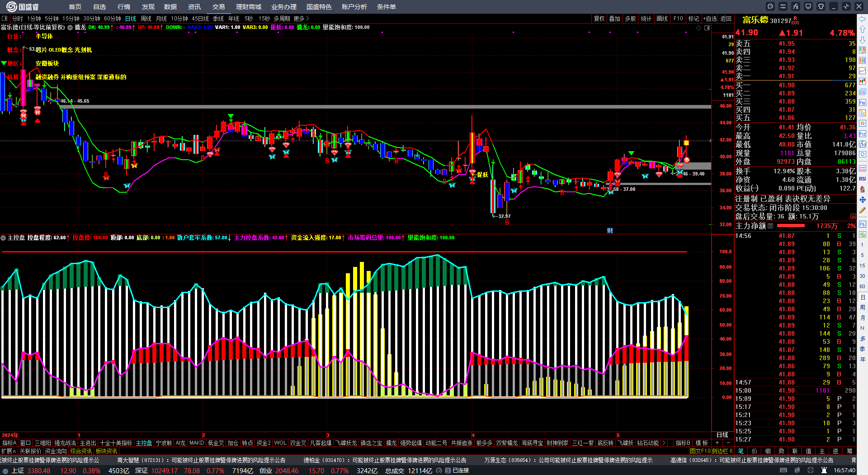Open the 图文F10 link

[x=700, y=451]
